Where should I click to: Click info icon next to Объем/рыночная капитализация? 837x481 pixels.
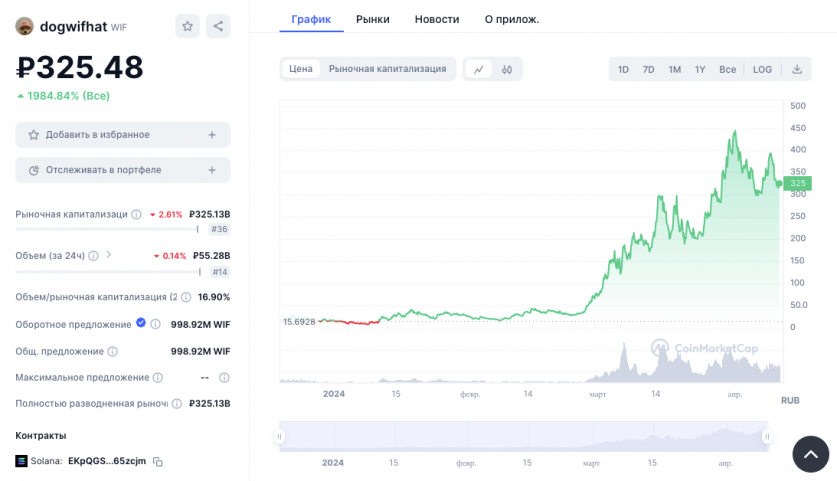coord(186,297)
